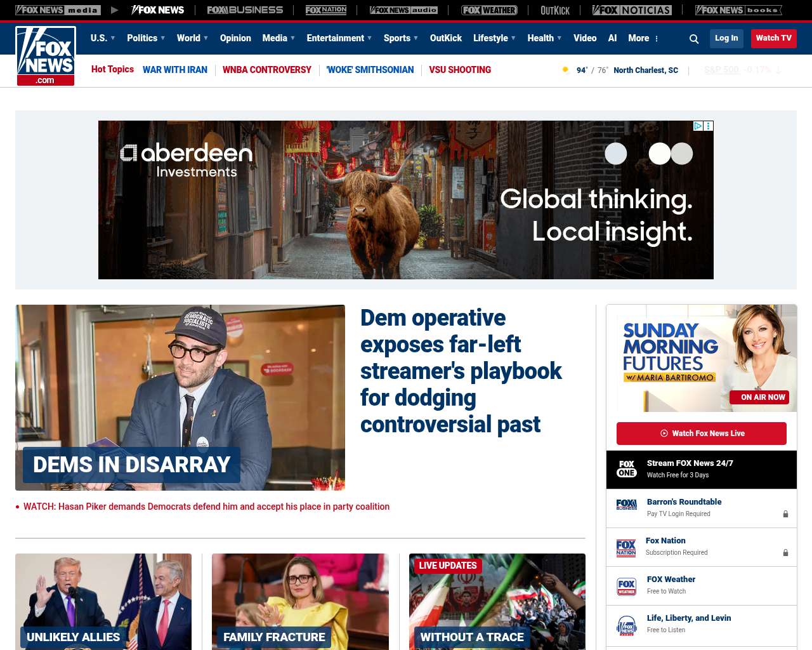Open the OutKick nav item

[x=446, y=38]
